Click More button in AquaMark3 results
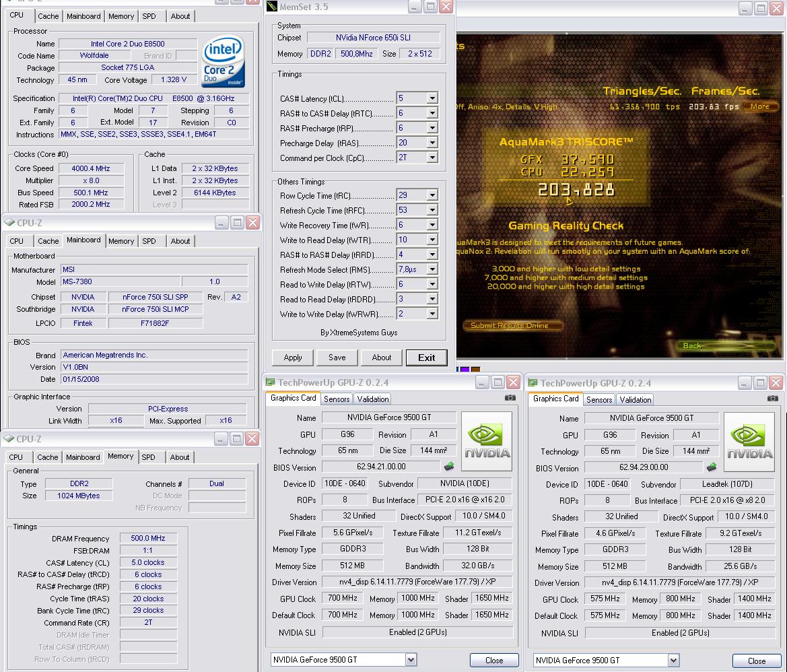The image size is (787, 672). 760,106
